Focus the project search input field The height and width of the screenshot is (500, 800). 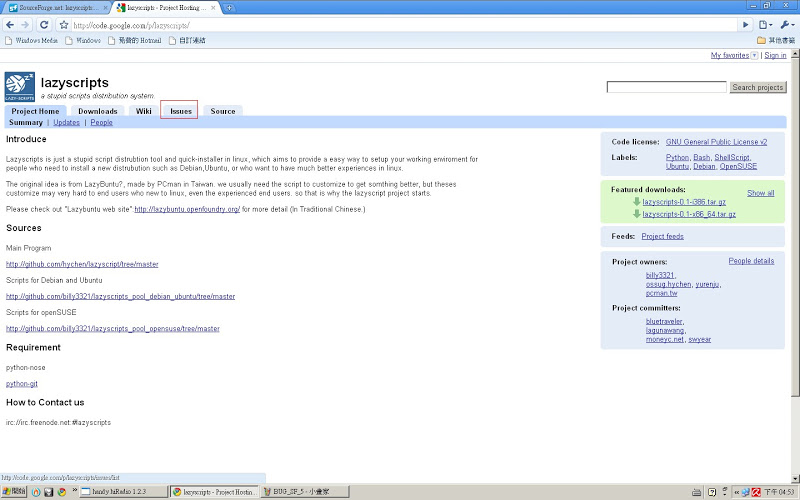[666, 87]
